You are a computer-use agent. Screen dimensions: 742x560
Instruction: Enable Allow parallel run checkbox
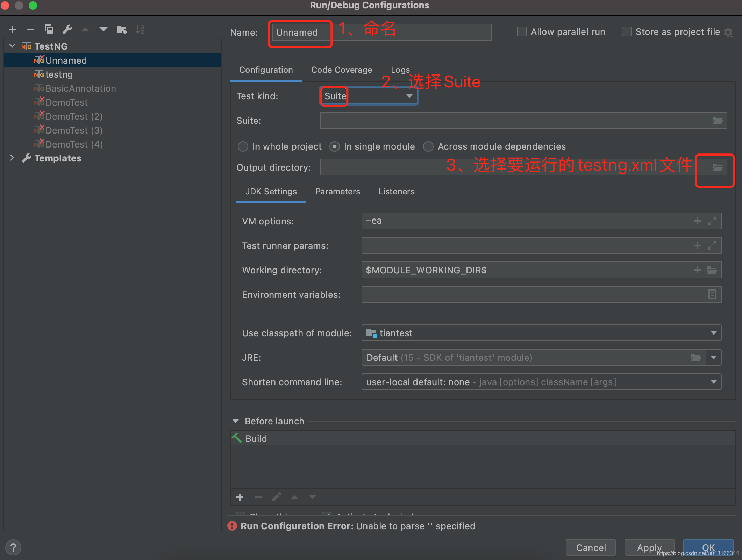click(x=521, y=32)
